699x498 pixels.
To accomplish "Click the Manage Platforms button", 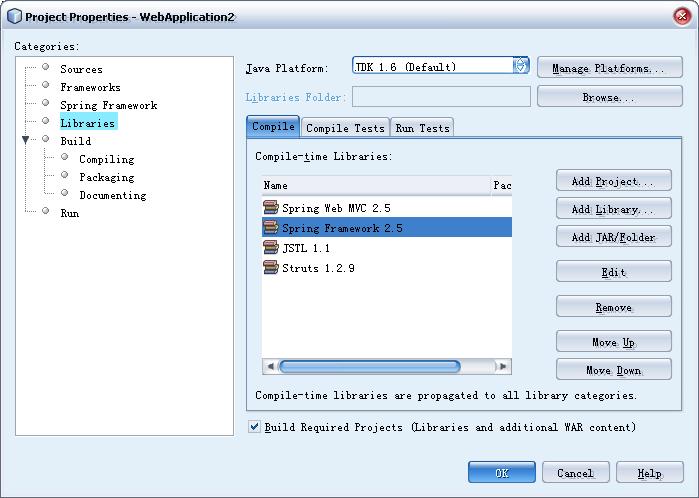I will click(x=609, y=68).
